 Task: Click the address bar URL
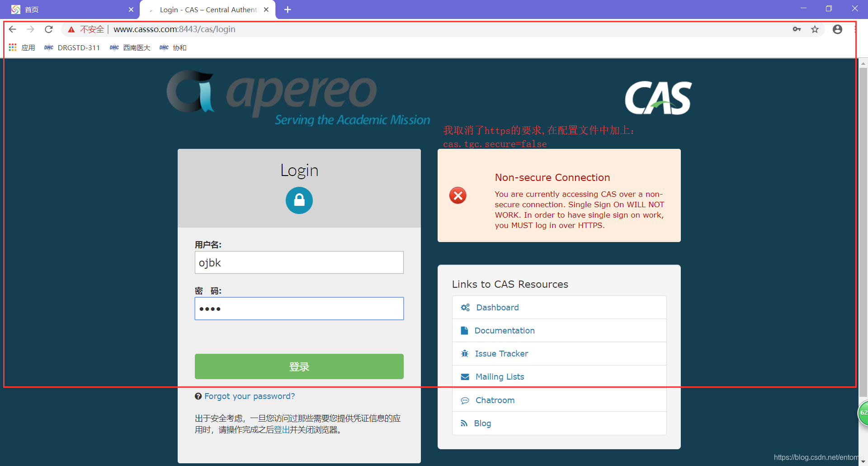point(175,29)
